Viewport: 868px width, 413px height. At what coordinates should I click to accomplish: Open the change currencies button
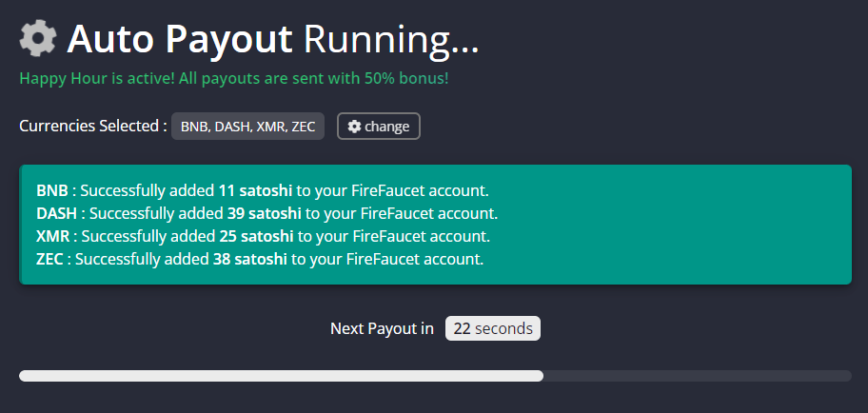click(379, 127)
